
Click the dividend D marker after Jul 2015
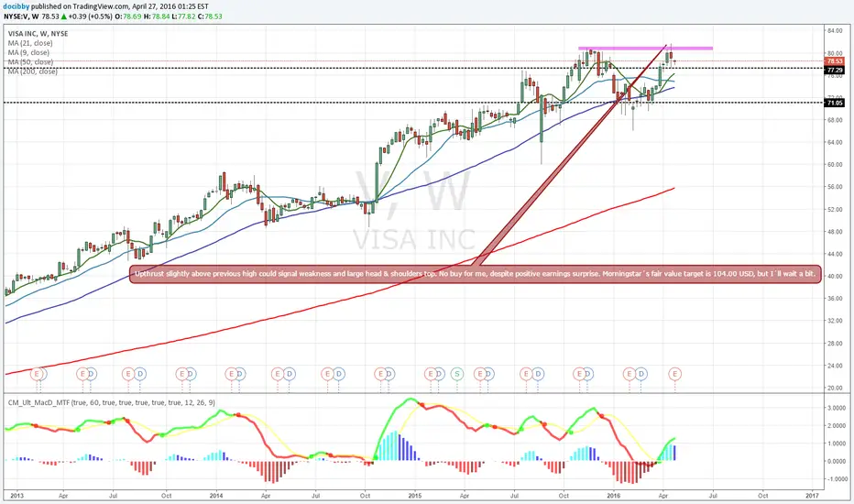click(538, 374)
